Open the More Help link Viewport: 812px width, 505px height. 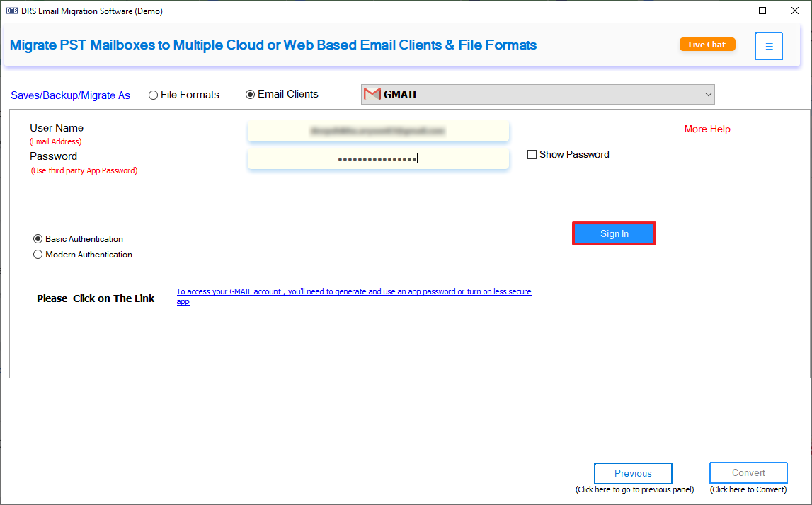(x=707, y=129)
